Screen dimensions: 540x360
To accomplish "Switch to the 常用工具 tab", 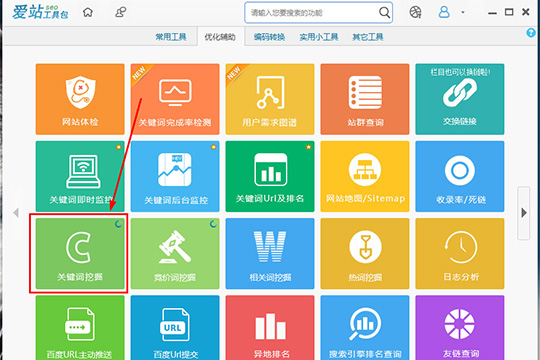I will click(x=171, y=37).
